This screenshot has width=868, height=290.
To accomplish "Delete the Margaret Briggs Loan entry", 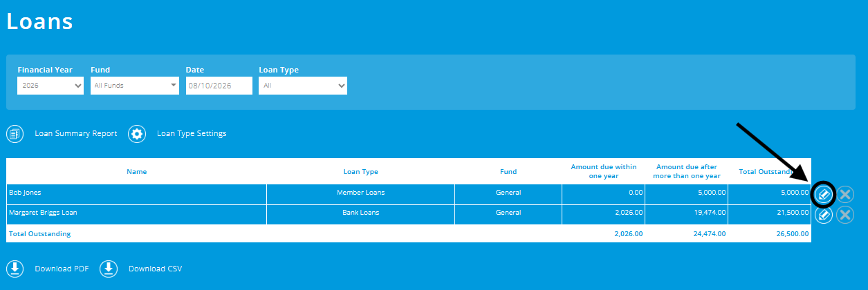I will tap(845, 215).
